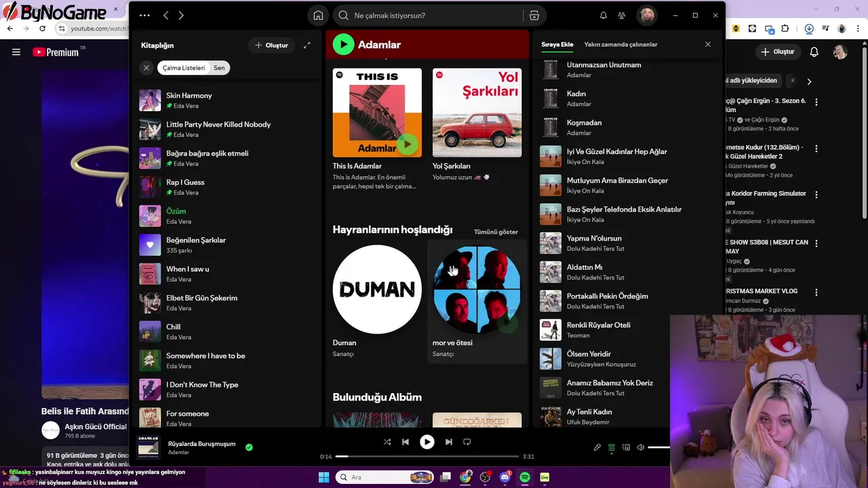
Task: Open Chrome extensions puzzle icon
Action: pos(785,28)
